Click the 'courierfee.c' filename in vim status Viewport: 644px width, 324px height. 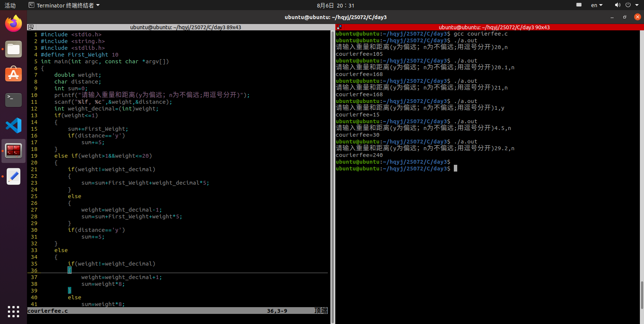point(48,311)
